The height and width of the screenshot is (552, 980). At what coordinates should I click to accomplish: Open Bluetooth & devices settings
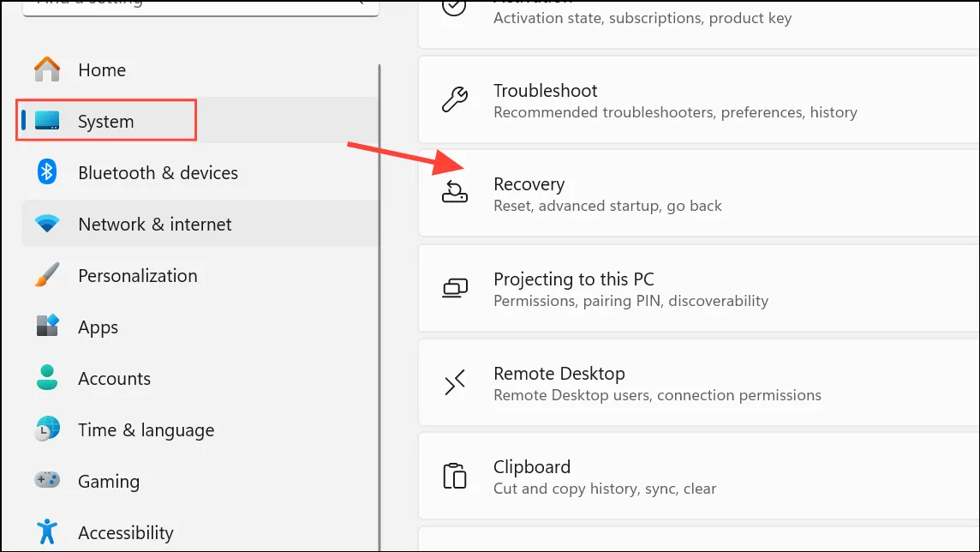tap(200, 172)
